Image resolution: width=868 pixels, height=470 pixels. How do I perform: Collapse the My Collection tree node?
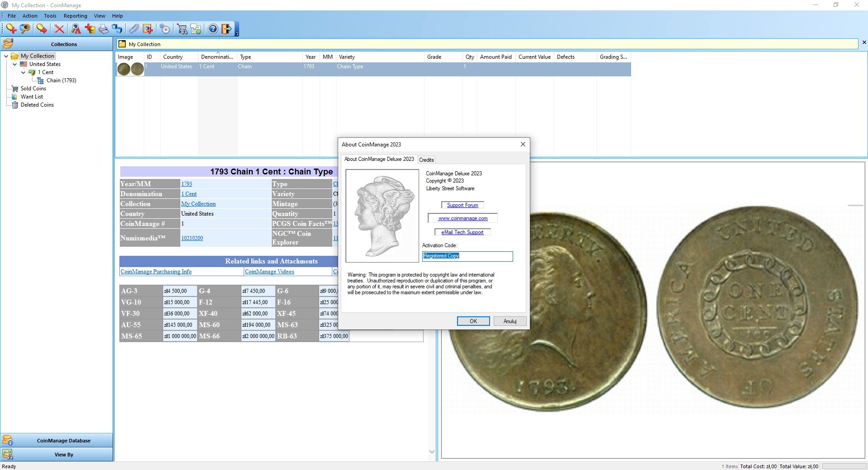point(6,56)
